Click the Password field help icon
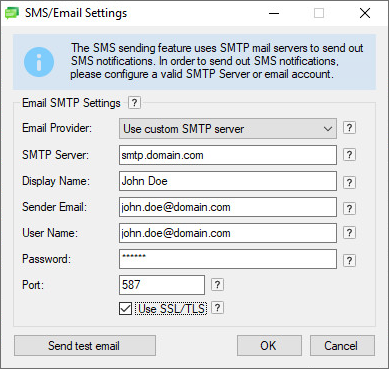Image resolution: width=389 pixels, height=369 pixels. click(x=349, y=260)
